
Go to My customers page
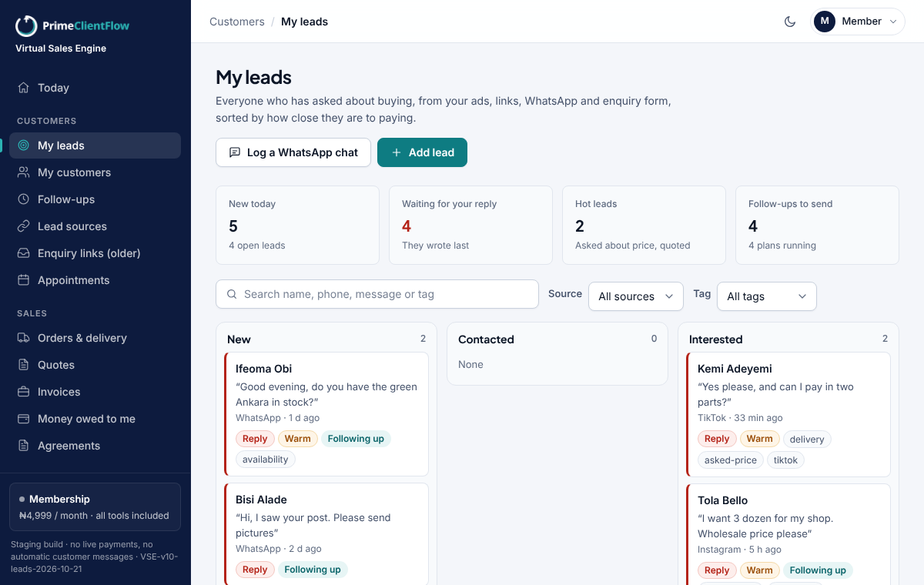click(x=95, y=172)
